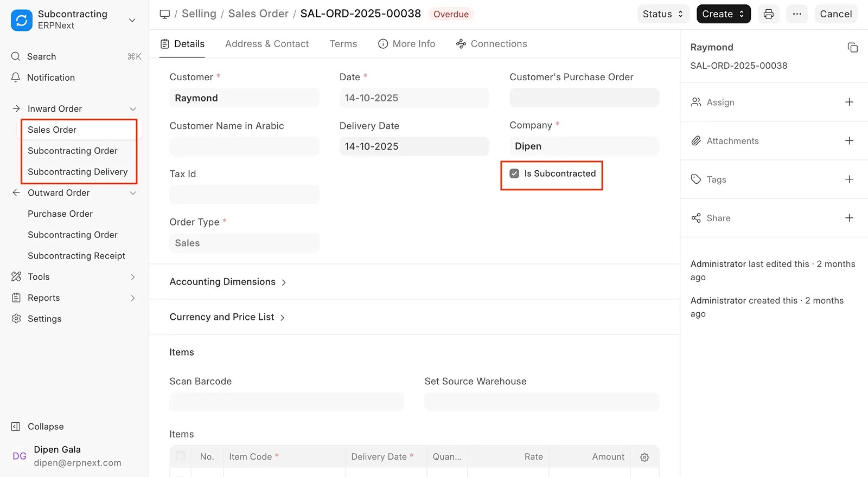Click the Tax Id field

[x=244, y=195]
